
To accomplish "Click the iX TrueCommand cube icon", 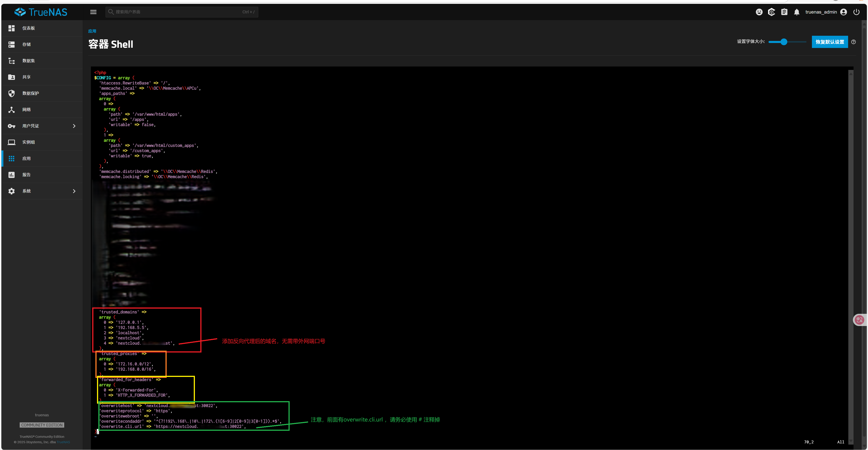I will 772,12.
